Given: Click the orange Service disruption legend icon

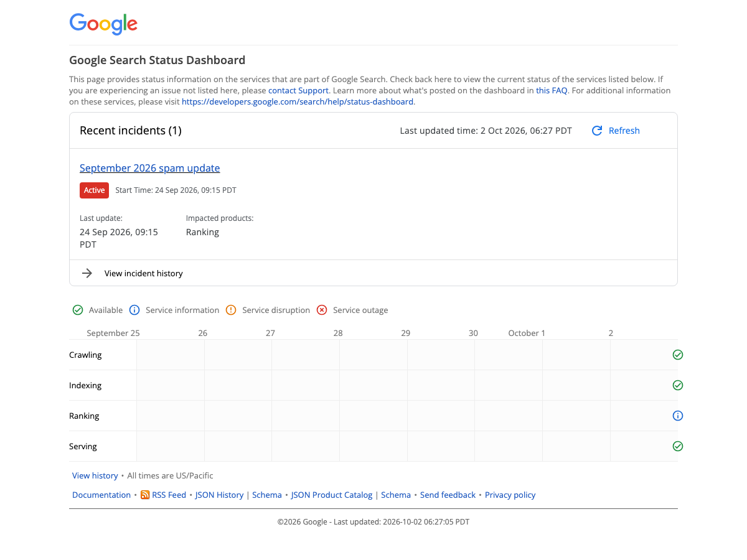Looking at the screenshot, I should pyautogui.click(x=231, y=310).
